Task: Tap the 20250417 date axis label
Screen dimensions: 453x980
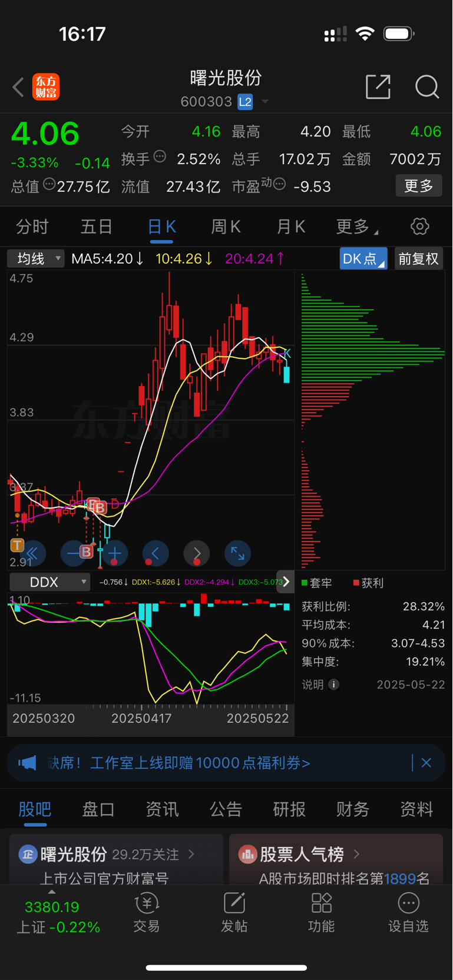Action: tap(141, 718)
